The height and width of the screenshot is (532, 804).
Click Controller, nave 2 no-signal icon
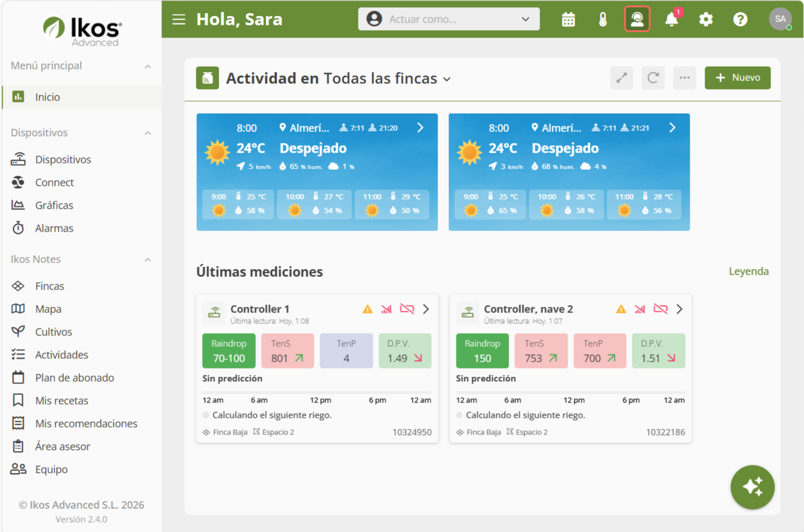click(x=640, y=309)
